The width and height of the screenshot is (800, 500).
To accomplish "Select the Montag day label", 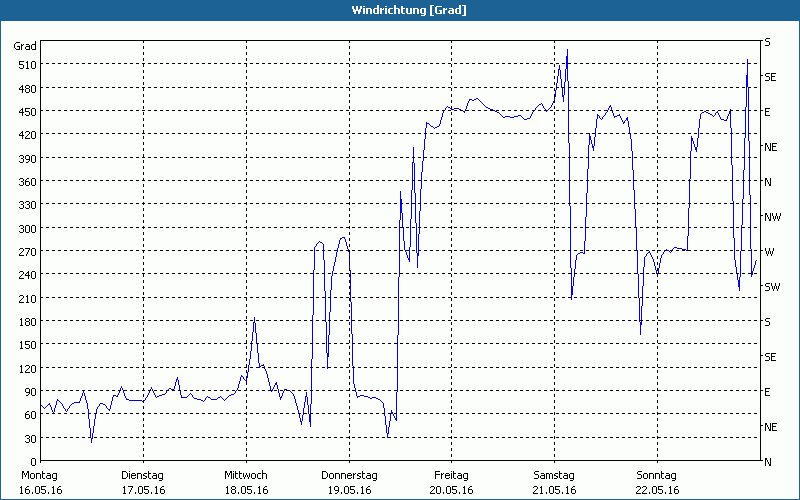I will [39, 475].
